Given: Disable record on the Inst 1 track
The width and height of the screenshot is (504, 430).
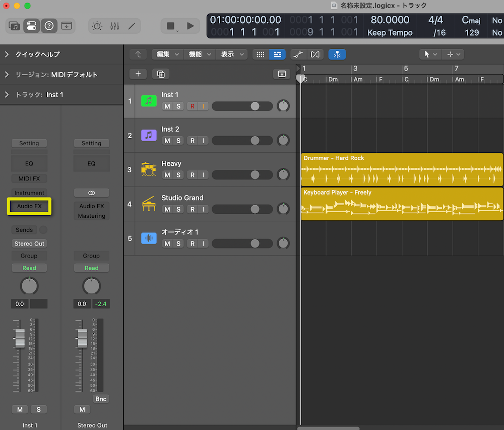Looking at the screenshot, I should (192, 106).
